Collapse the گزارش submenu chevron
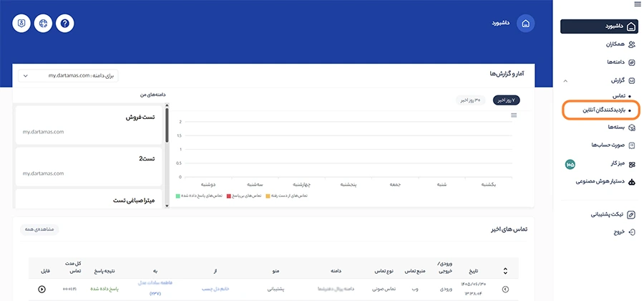The image size is (644, 301). pyautogui.click(x=565, y=81)
